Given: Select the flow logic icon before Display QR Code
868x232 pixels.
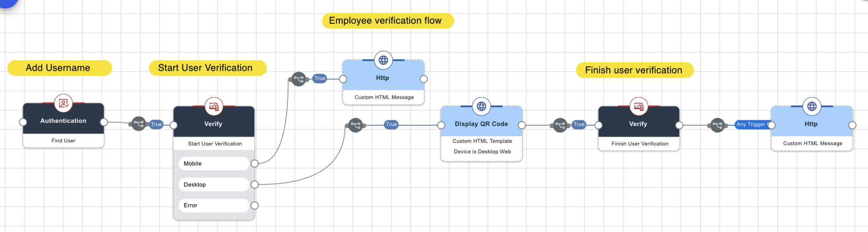Looking at the screenshot, I should tap(355, 125).
